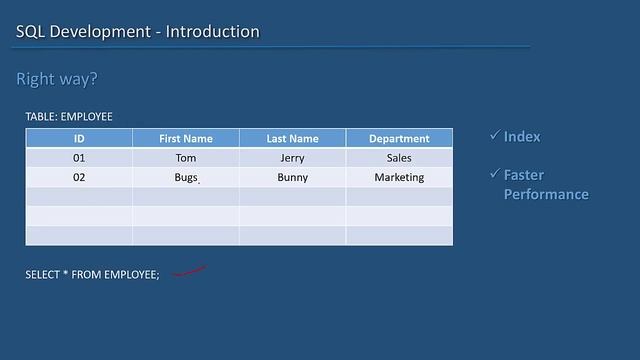640x360 pixels.
Task: Select the 'First Name' column header
Action: [186, 138]
